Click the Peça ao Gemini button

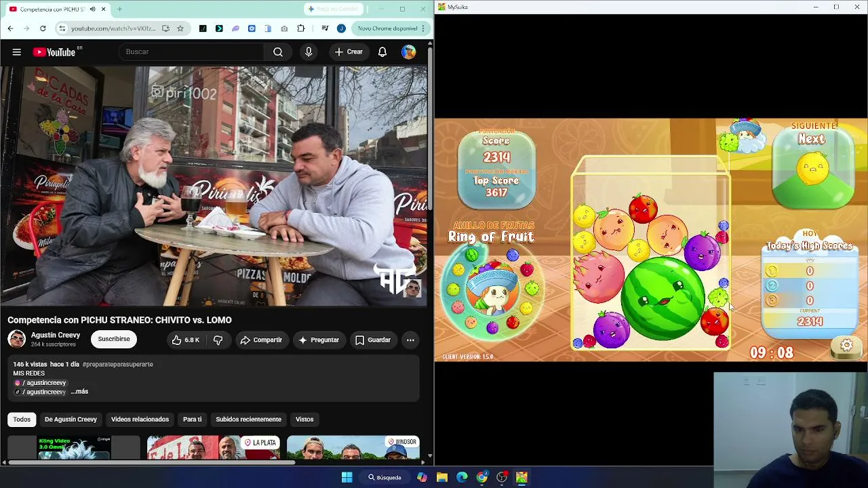334,9
